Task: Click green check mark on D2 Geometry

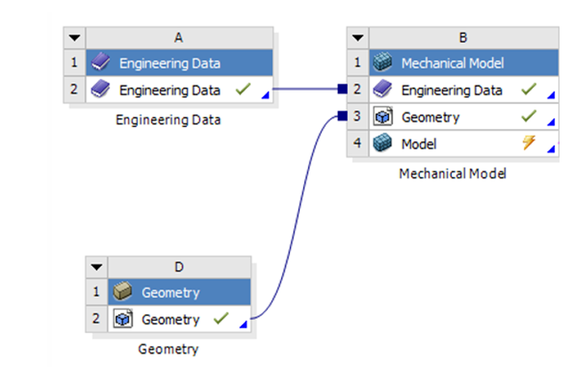Action: click(221, 319)
